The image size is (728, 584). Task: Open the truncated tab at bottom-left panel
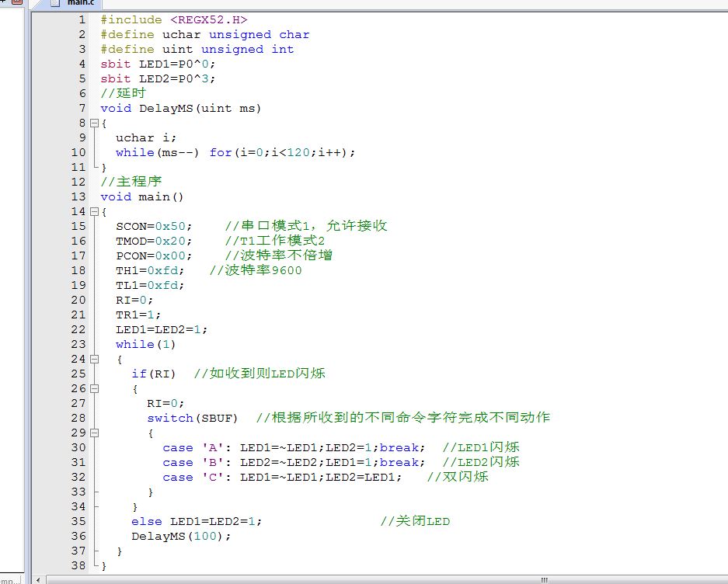tap(11, 579)
